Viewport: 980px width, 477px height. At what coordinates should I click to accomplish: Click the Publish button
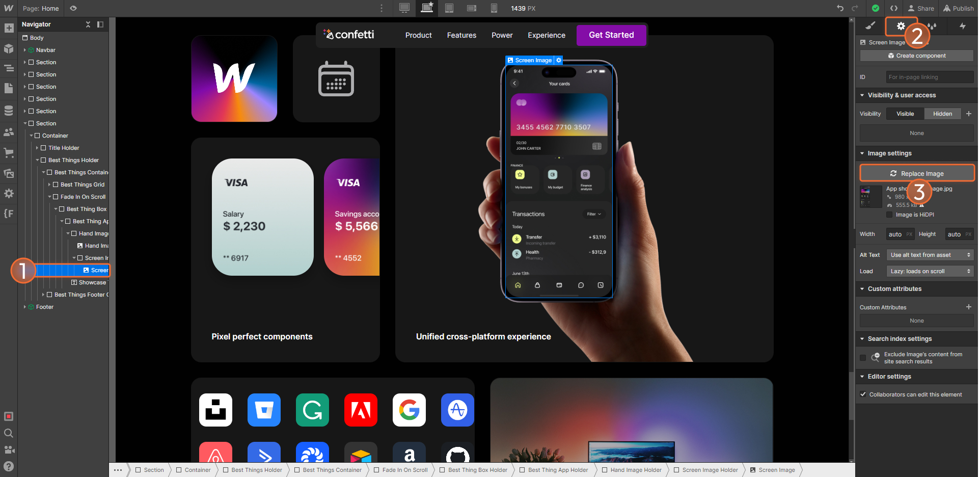coord(958,8)
